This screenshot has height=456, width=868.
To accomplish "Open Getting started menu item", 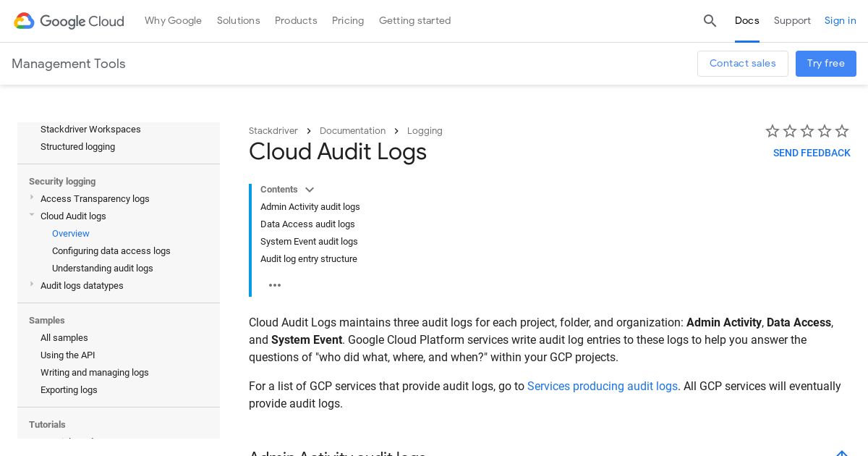I will pyautogui.click(x=414, y=21).
